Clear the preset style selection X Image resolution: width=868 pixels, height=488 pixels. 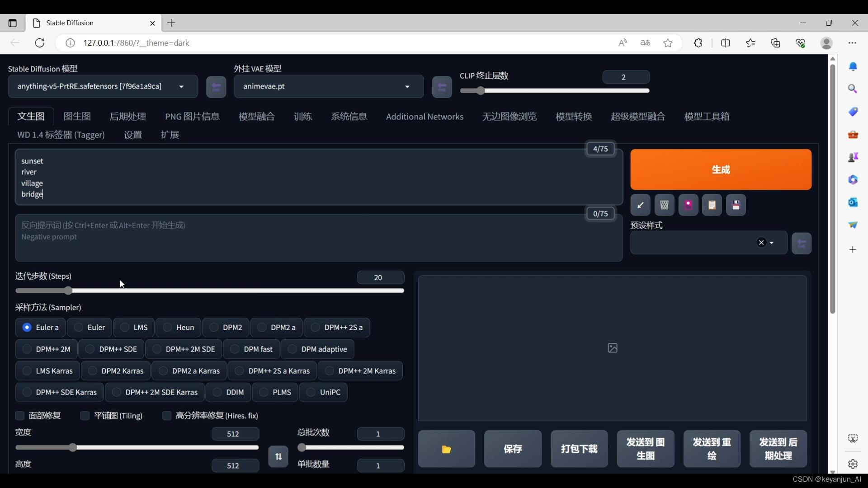click(x=761, y=243)
